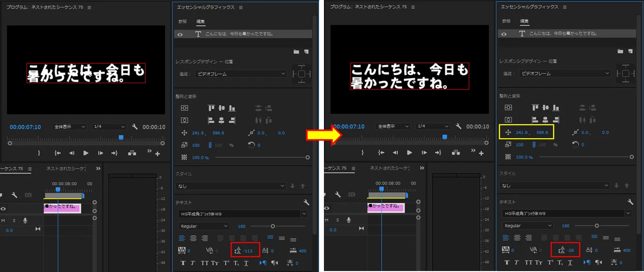Click kerning V/A icon in right screenshot

pos(533,250)
